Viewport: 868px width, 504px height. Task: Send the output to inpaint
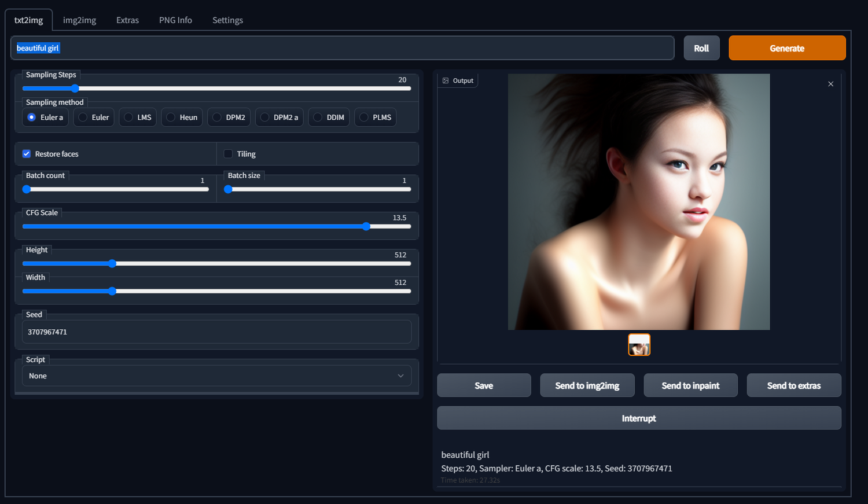(x=690, y=385)
